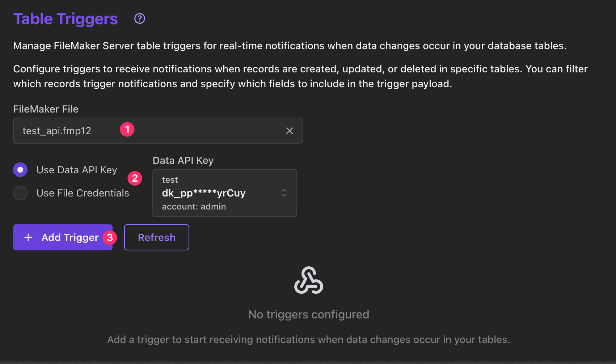This screenshot has width=616, height=364.
Task: Click the Use Data API Key label text
Action: click(77, 170)
